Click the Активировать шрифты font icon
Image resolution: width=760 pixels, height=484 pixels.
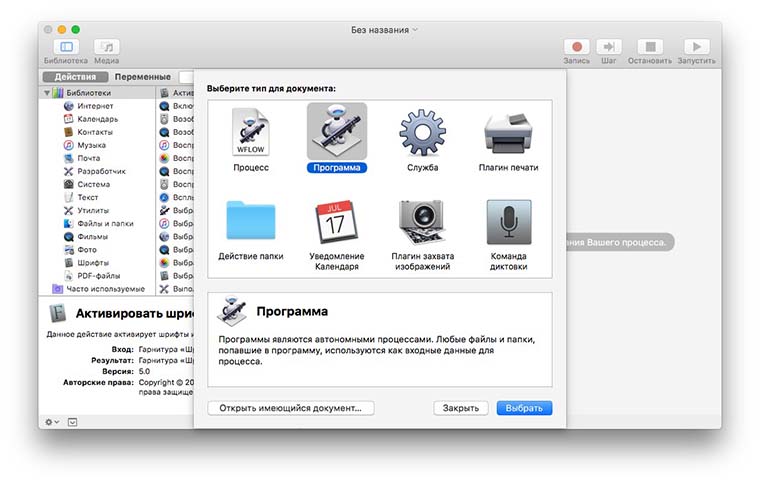(58, 313)
